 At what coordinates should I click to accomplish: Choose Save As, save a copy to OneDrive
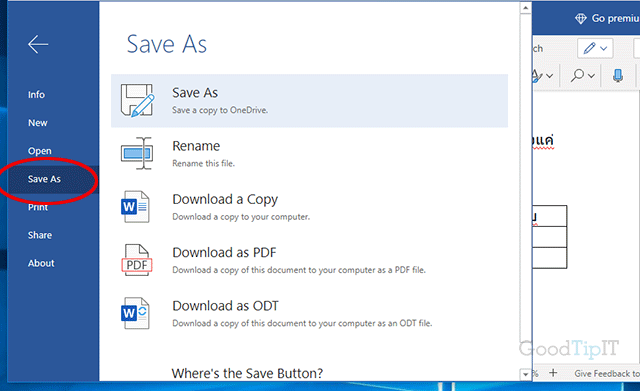[309, 101]
